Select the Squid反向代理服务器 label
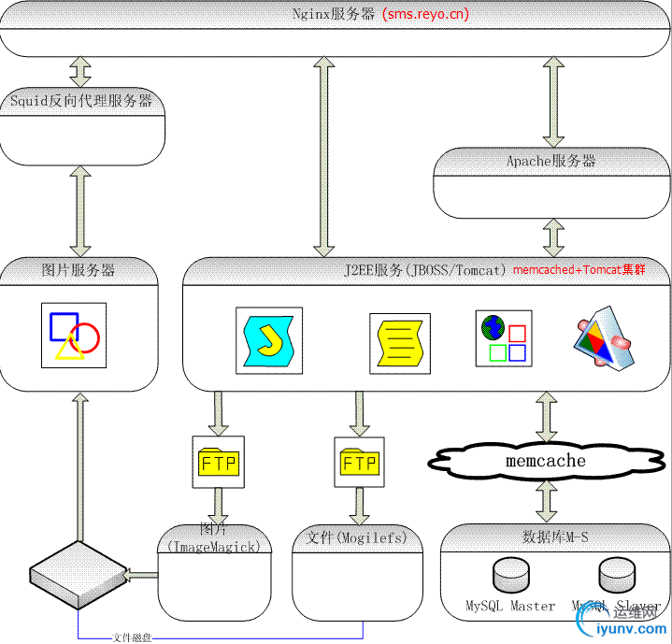 [x=81, y=101]
